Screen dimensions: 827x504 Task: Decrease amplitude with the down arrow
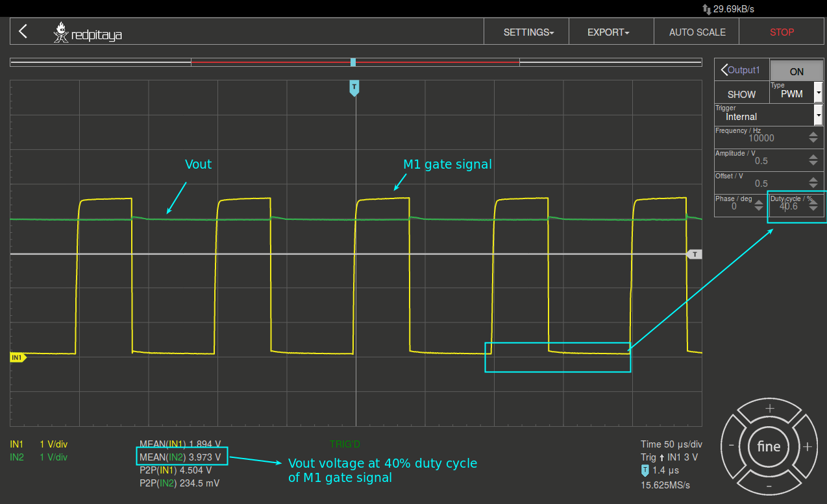pos(813,163)
